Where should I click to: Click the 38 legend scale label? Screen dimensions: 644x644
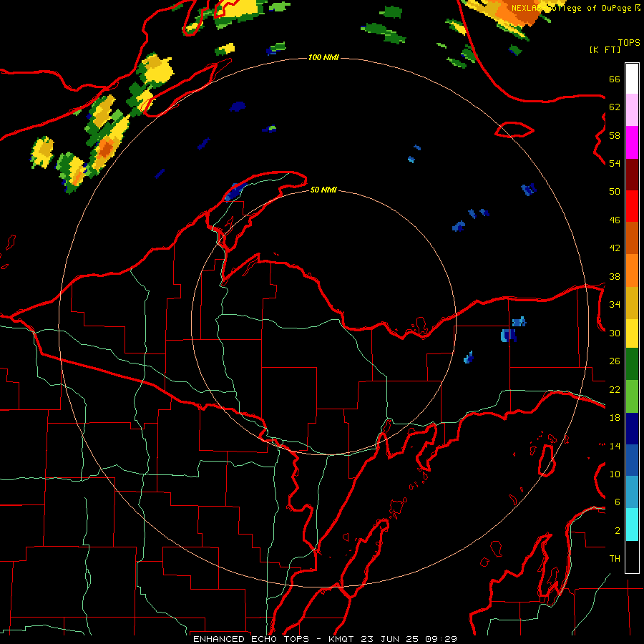tap(615, 277)
